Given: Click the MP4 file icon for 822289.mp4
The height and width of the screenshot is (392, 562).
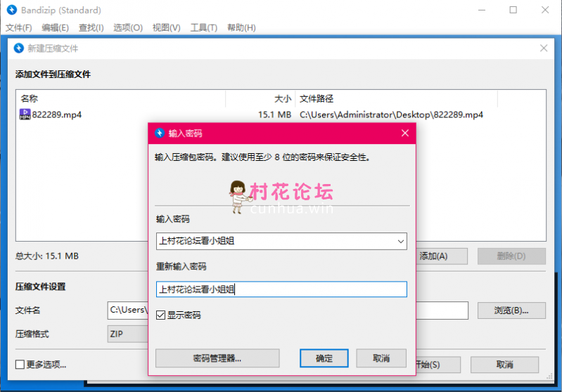Looking at the screenshot, I should [x=25, y=115].
